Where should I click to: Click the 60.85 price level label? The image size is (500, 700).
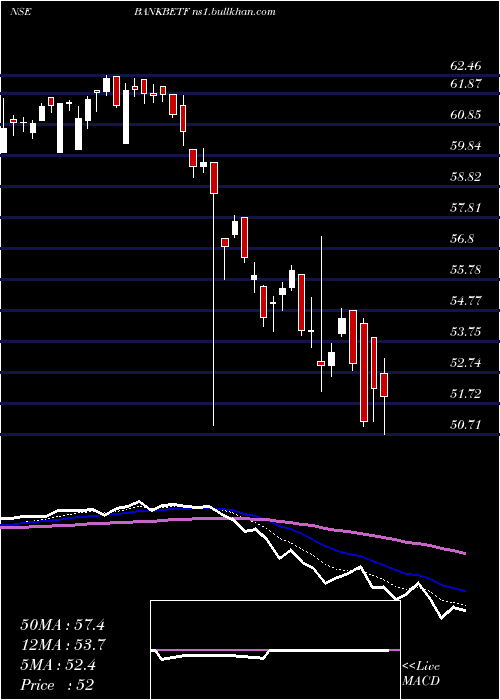[466, 115]
